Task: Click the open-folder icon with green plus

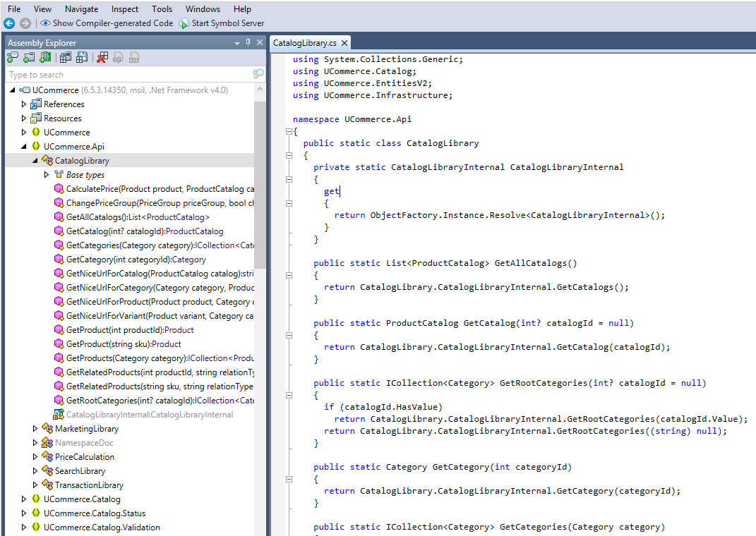Action: point(29,58)
